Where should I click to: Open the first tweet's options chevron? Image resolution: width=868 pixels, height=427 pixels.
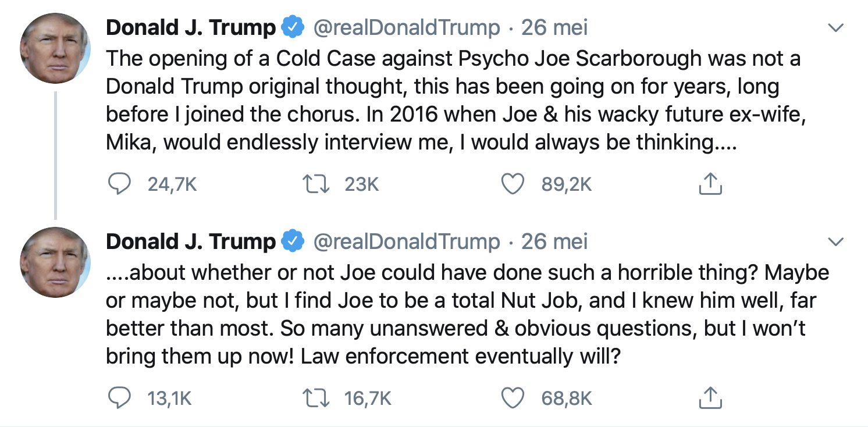pyautogui.click(x=835, y=28)
